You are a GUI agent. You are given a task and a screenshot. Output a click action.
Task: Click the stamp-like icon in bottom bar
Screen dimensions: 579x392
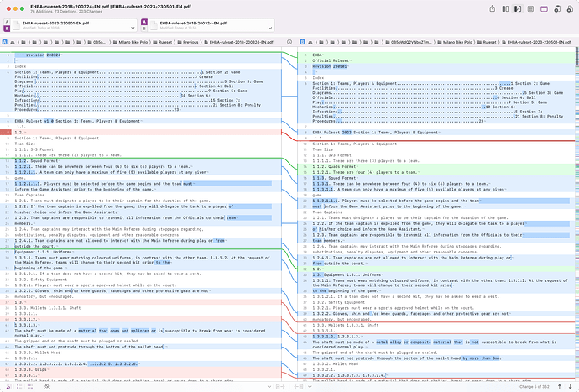(x=47, y=386)
